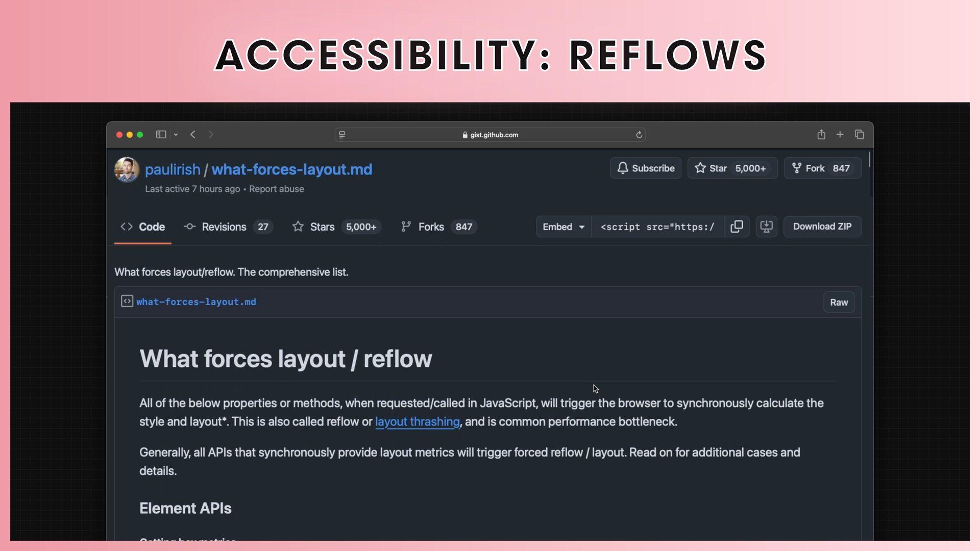Image resolution: width=980 pixels, height=551 pixels.
Task: Switch to the Revisions tab
Action: coord(228,227)
